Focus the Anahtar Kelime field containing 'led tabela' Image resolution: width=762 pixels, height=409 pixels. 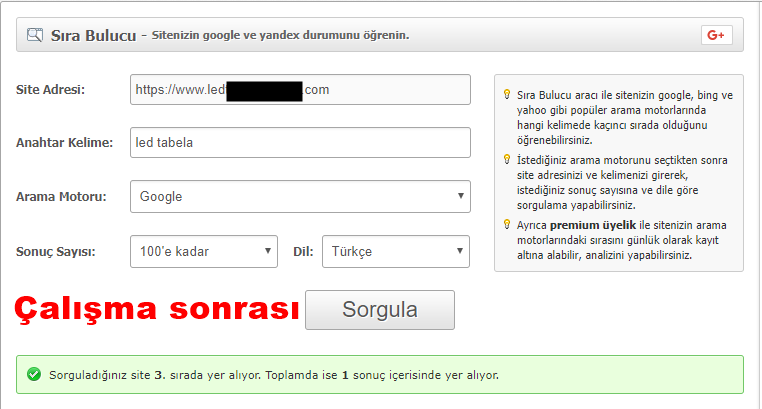(x=300, y=142)
